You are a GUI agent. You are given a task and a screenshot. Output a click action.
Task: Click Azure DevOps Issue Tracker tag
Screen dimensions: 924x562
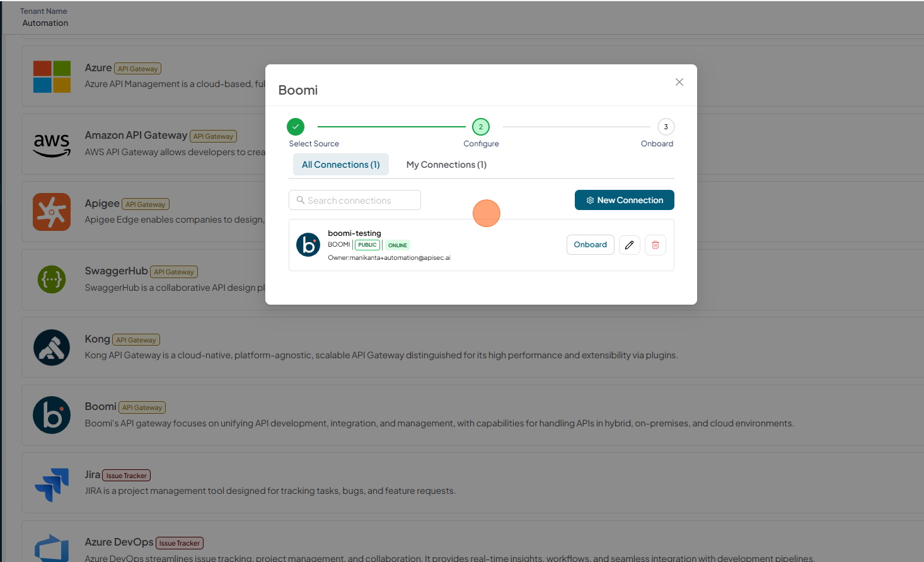coord(180,543)
